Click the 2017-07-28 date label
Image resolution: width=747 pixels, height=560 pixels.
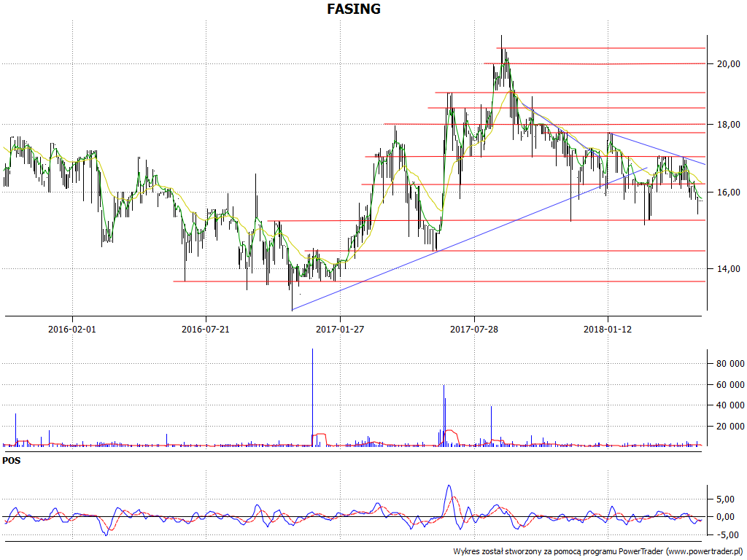click(474, 329)
